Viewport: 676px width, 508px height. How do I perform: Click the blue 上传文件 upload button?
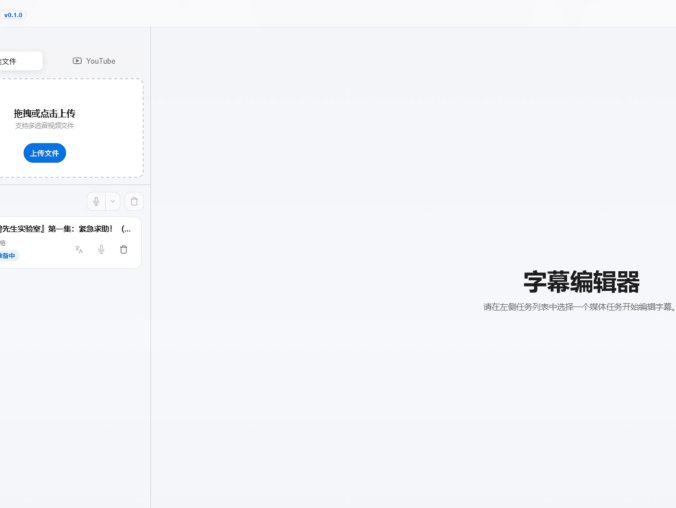[x=45, y=153]
